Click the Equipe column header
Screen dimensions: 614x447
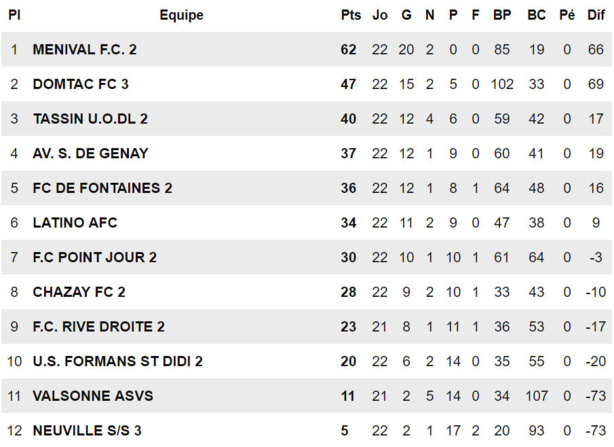pyautogui.click(x=181, y=15)
